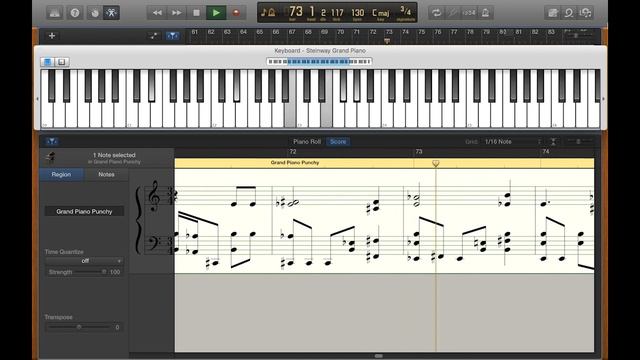Edit region name Grand Piano Punchy field
Screen dimensions: 640x360
pos(84,211)
